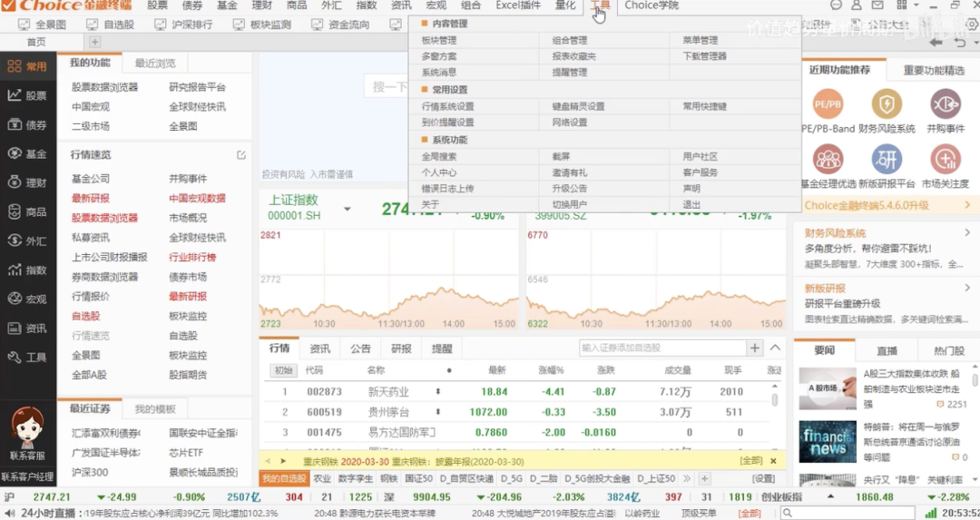Screen dimensions: 980x520
Task: Select the 钢铁 watchlist group tab
Action: (388, 479)
